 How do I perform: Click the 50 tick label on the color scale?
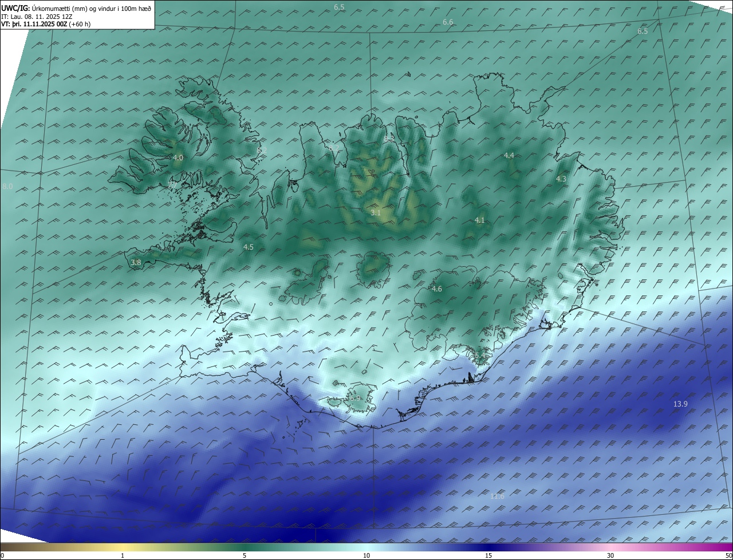(728, 555)
